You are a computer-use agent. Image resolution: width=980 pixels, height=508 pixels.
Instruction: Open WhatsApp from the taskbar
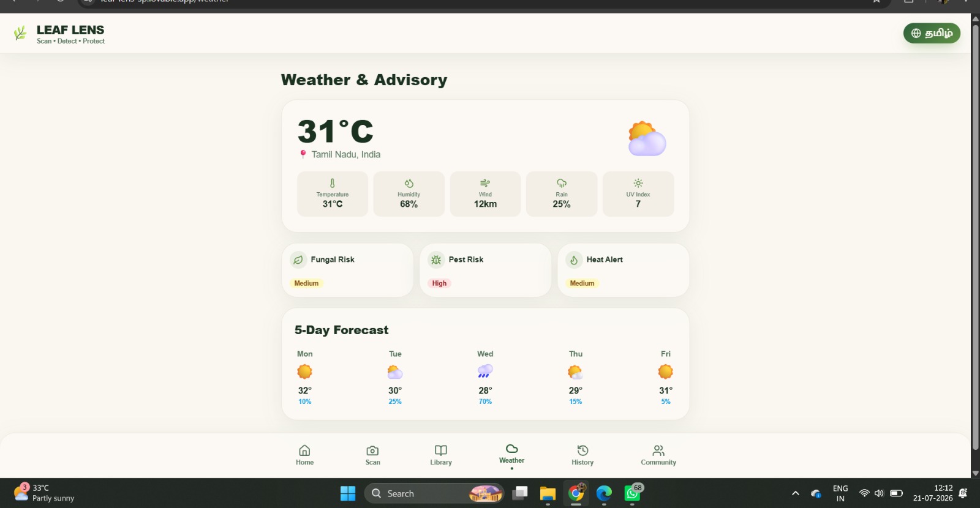point(633,493)
